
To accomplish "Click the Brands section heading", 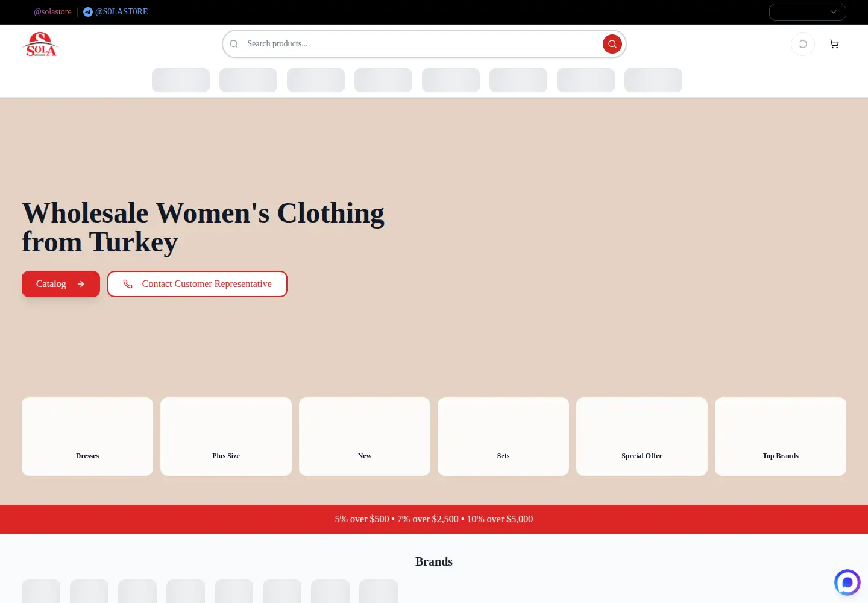I will click(434, 561).
